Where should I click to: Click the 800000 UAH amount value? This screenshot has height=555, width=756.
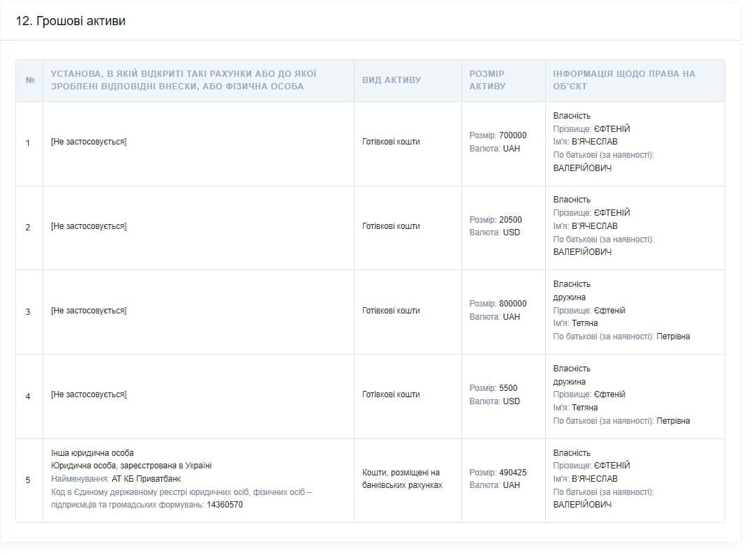tap(513, 304)
